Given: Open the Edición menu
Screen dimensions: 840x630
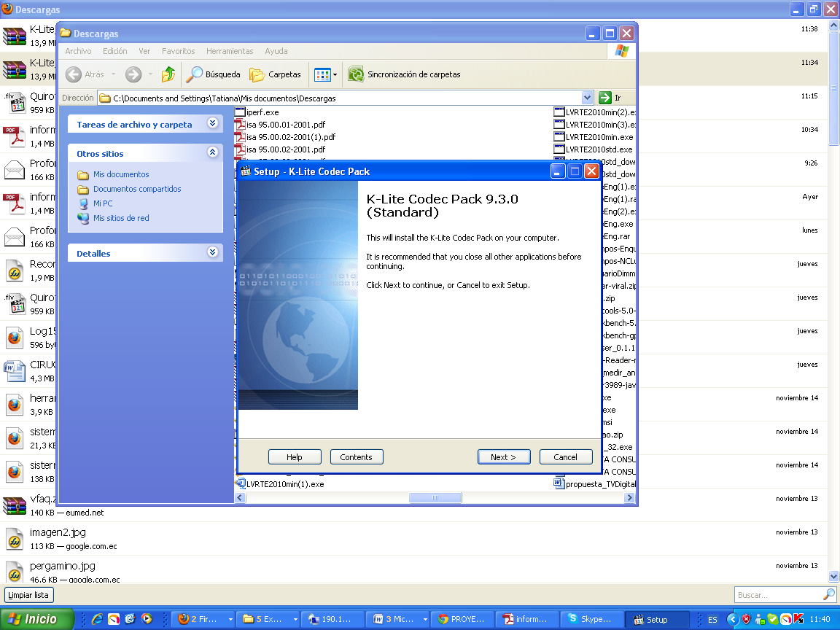Looking at the screenshot, I should click(114, 51).
